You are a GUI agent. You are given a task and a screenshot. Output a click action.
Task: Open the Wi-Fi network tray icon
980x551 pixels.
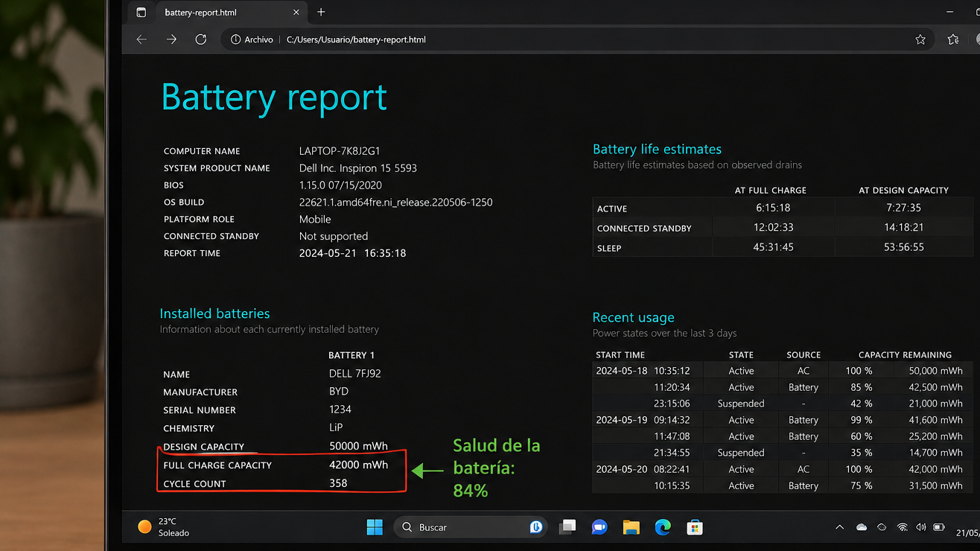(x=903, y=527)
